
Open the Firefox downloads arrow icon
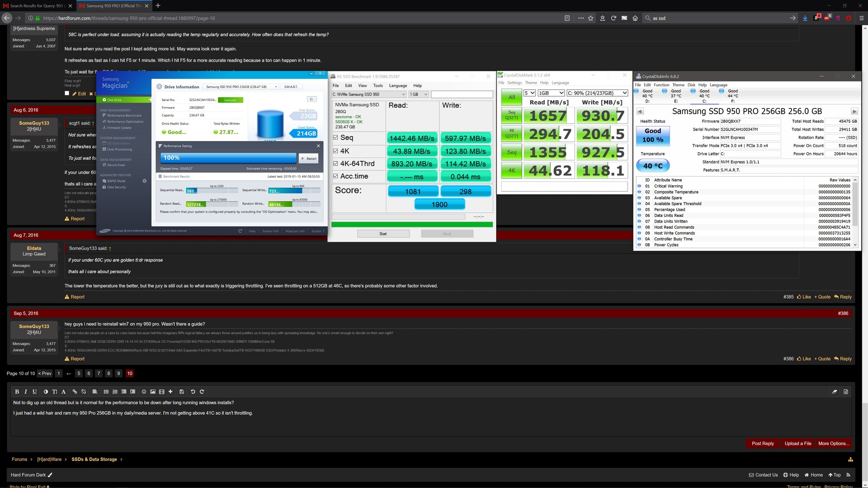805,18
